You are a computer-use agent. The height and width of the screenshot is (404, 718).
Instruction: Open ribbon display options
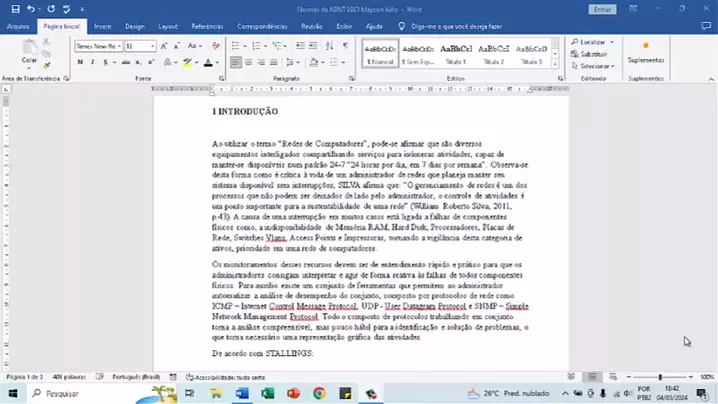(633, 9)
